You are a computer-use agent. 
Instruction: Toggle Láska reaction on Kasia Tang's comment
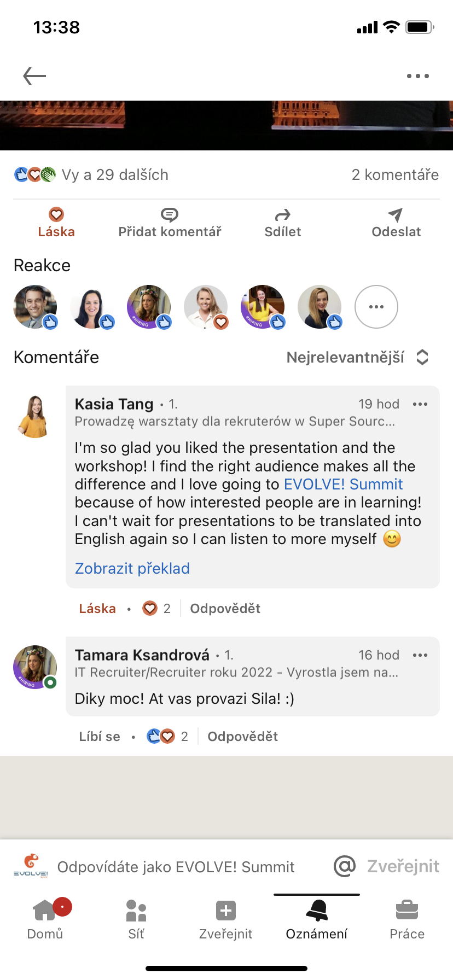tap(97, 609)
